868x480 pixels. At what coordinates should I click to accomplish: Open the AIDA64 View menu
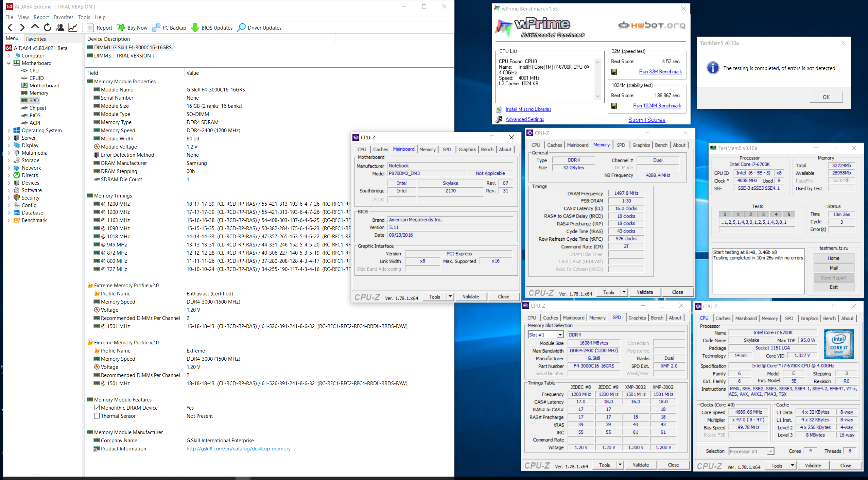[23, 17]
